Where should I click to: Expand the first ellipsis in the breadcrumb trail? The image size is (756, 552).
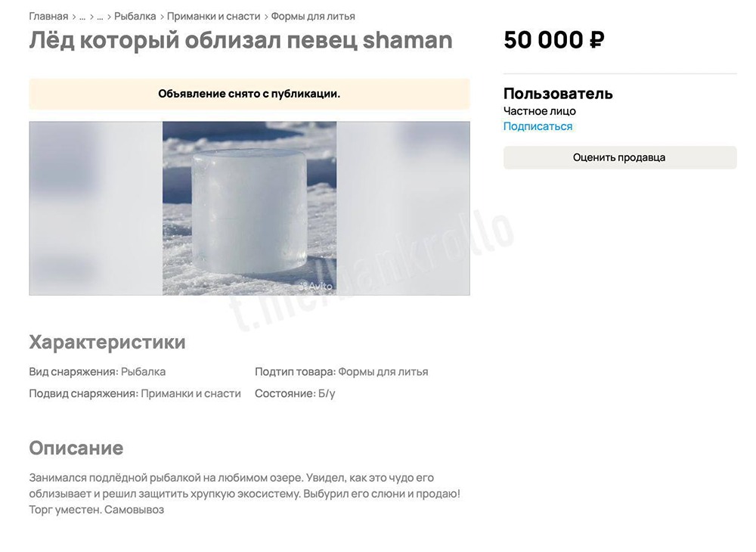click(x=83, y=15)
